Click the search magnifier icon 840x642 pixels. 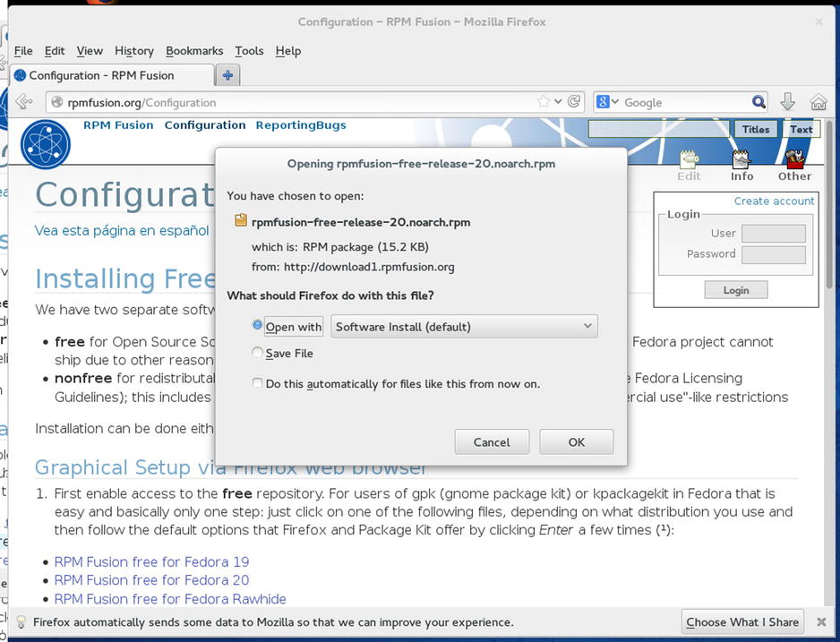coord(759,102)
